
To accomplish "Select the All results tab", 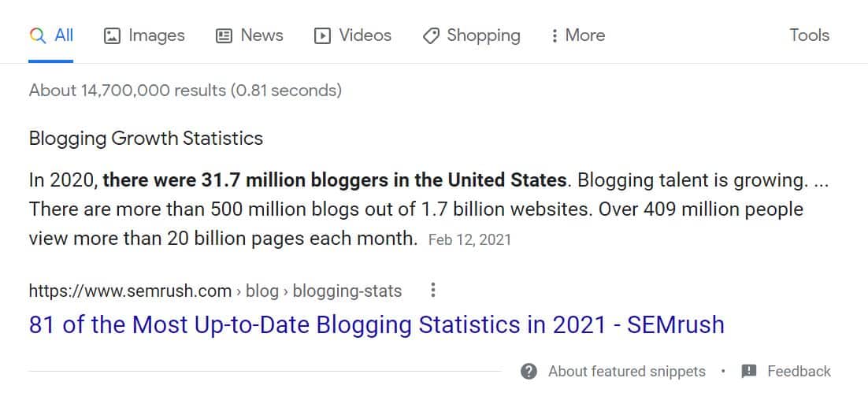I will coord(51,36).
